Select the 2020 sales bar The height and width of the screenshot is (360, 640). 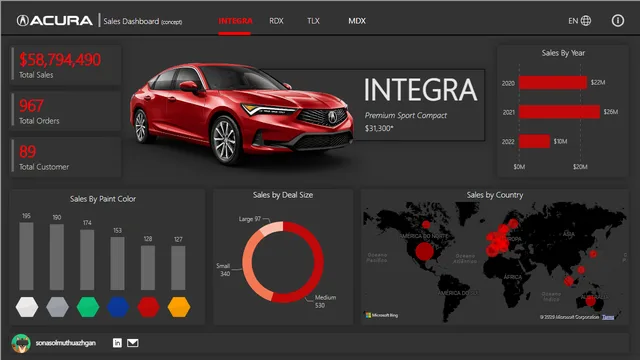click(x=553, y=82)
